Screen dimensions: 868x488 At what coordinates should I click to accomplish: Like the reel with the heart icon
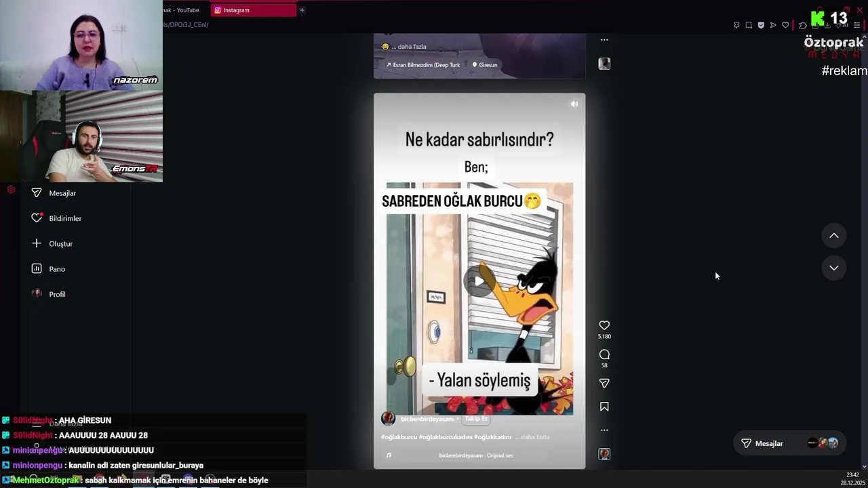pyautogui.click(x=604, y=325)
